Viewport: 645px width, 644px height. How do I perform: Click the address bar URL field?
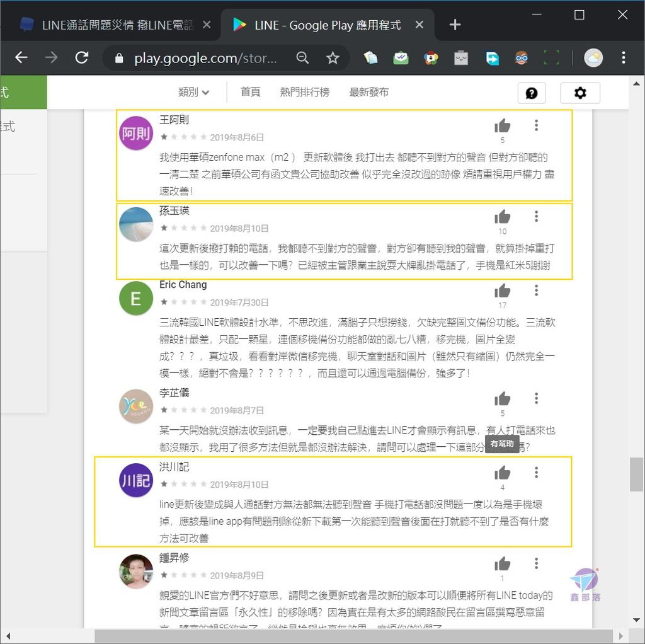coord(205,58)
